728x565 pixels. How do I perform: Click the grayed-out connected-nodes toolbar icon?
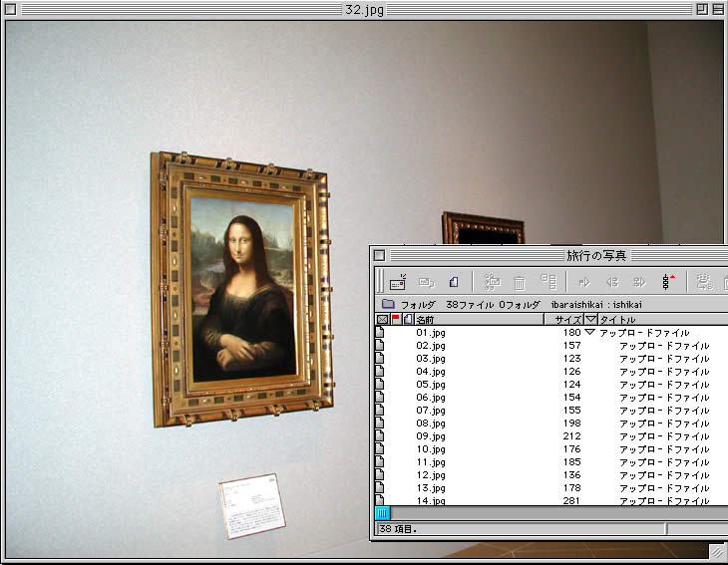point(492,282)
